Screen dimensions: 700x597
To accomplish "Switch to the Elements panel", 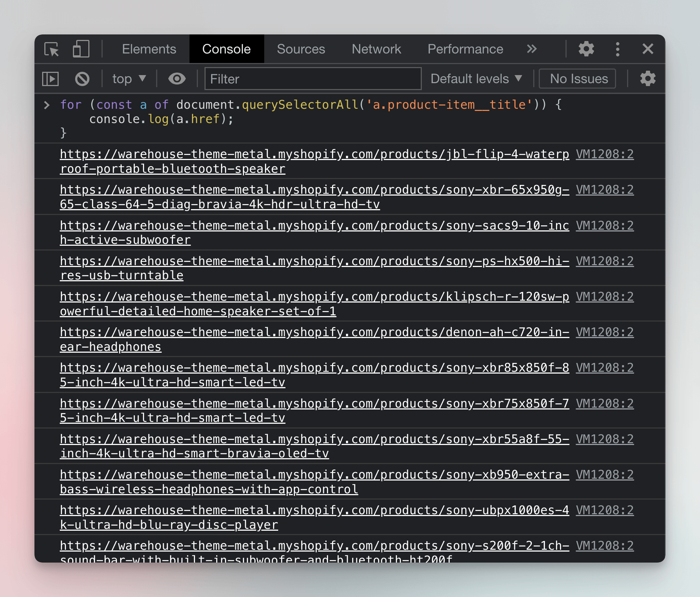I will 149,49.
